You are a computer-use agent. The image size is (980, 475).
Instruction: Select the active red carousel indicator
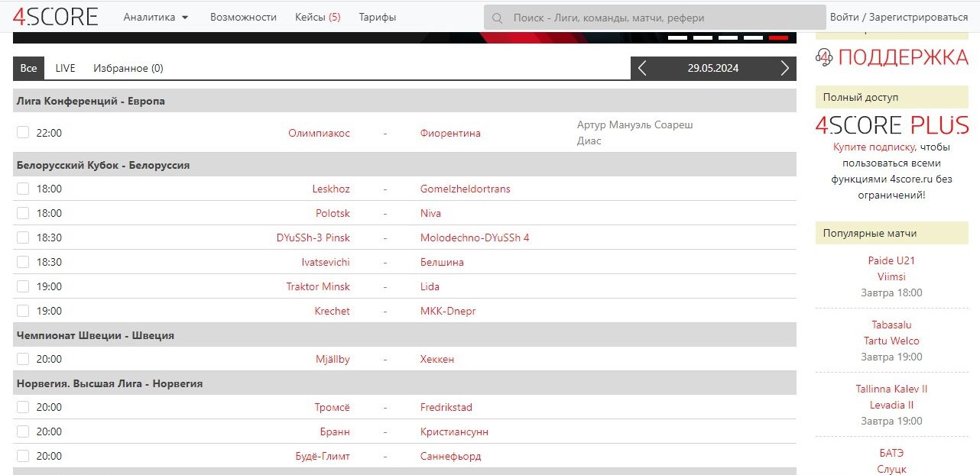pos(778,37)
